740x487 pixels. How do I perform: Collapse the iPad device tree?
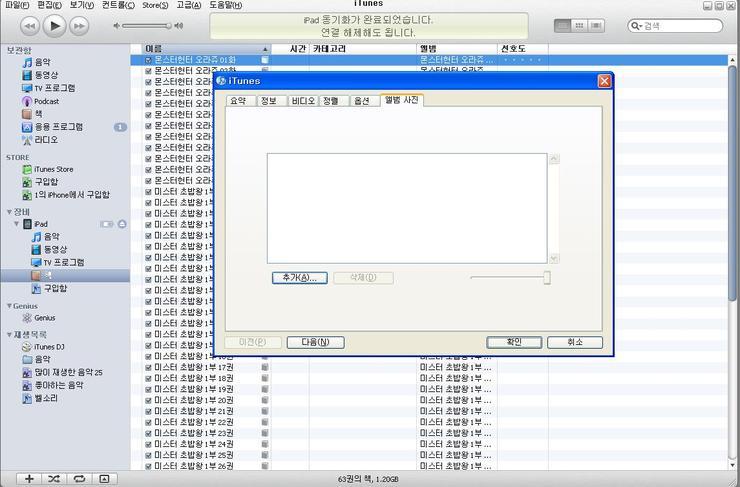pyautogui.click(x=17, y=224)
